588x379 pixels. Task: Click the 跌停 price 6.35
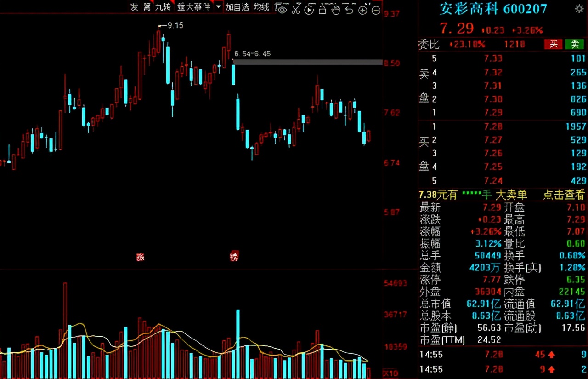(x=575, y=280)
